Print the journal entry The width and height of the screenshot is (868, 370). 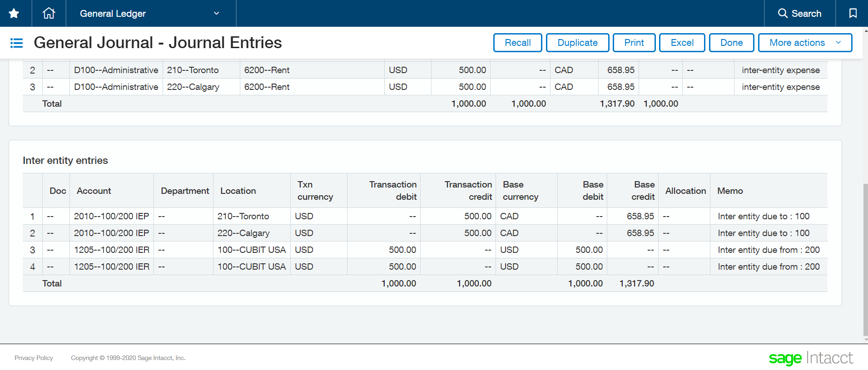tap(634, 43)
